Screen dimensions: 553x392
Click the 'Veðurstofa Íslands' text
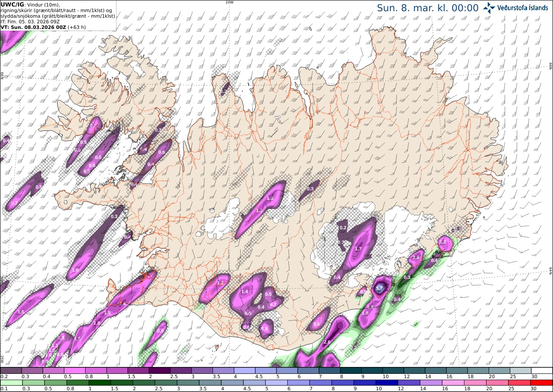click(x=523, y=8)
